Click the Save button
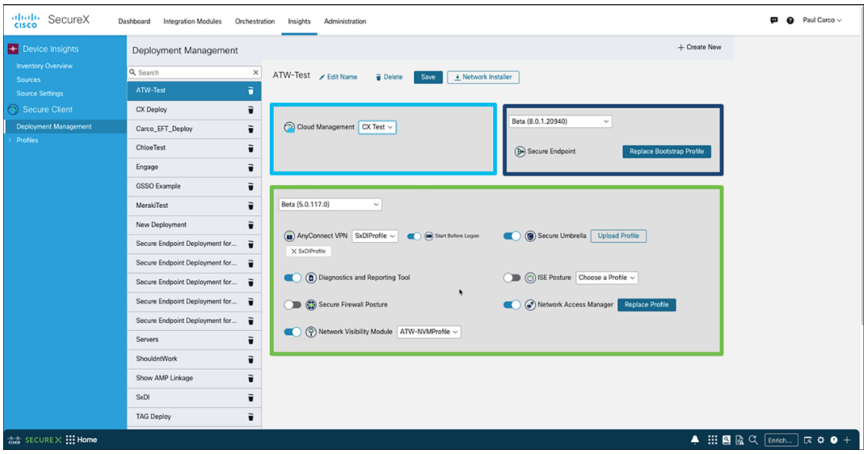868x454 pixels. 428,78
